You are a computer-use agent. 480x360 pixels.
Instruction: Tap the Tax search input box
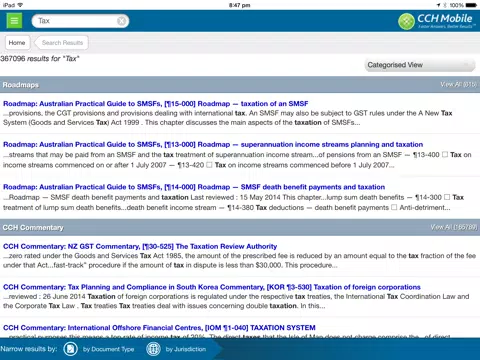80,21
